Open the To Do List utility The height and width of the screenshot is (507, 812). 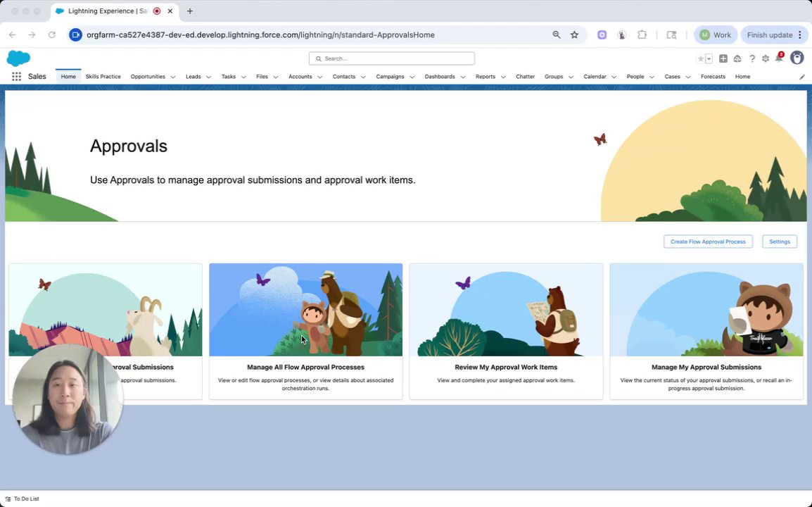click(x=23, y=499)
